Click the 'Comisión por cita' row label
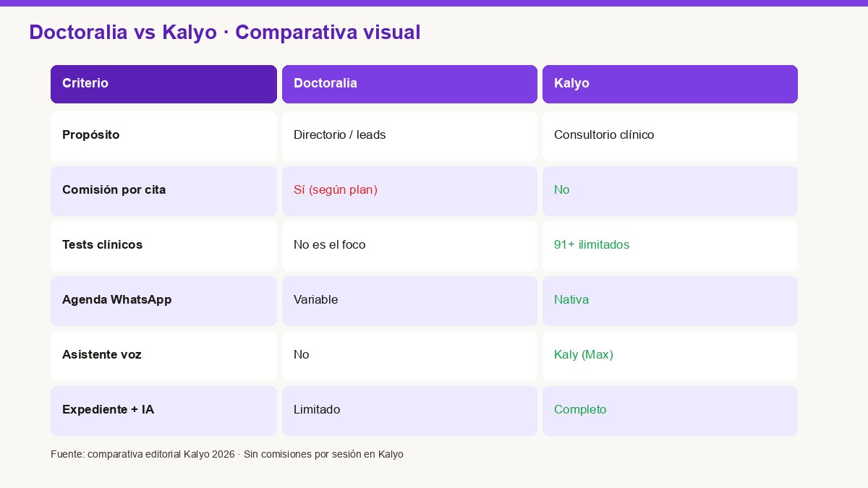This screenshot has width=868, height=488. coord(163,191)
